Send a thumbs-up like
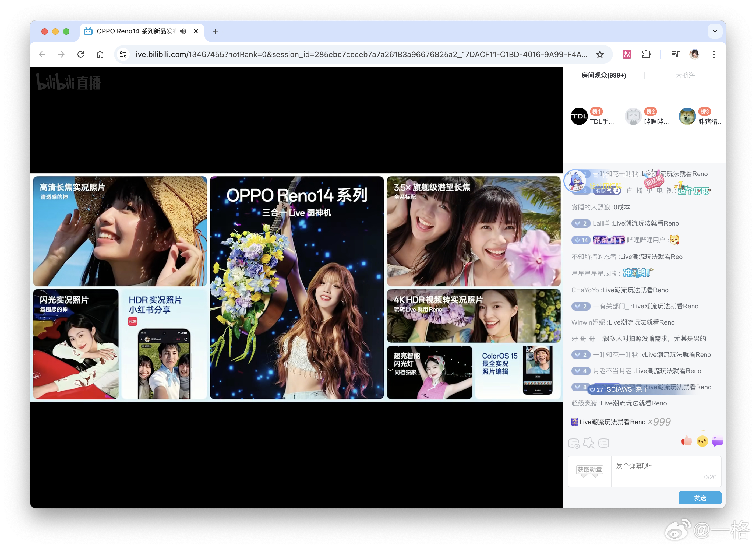This screenshot has height=548, width=756. 686,441
